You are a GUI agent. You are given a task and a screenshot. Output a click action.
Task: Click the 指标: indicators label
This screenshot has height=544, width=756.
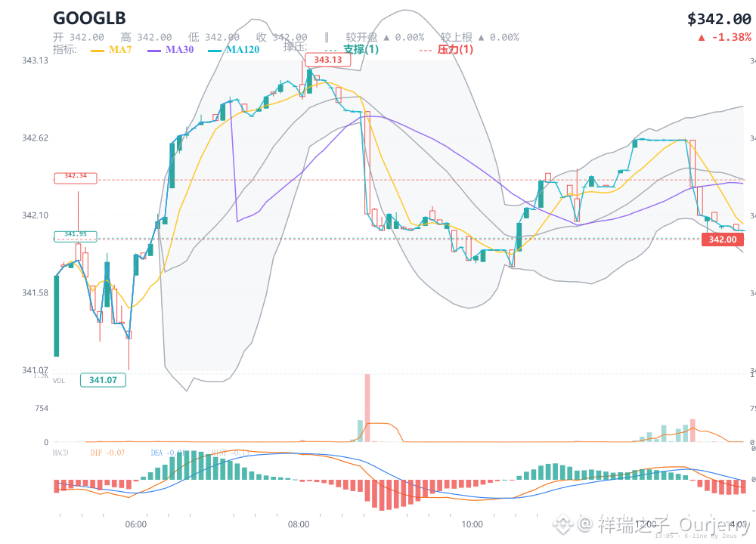[64, 50]
